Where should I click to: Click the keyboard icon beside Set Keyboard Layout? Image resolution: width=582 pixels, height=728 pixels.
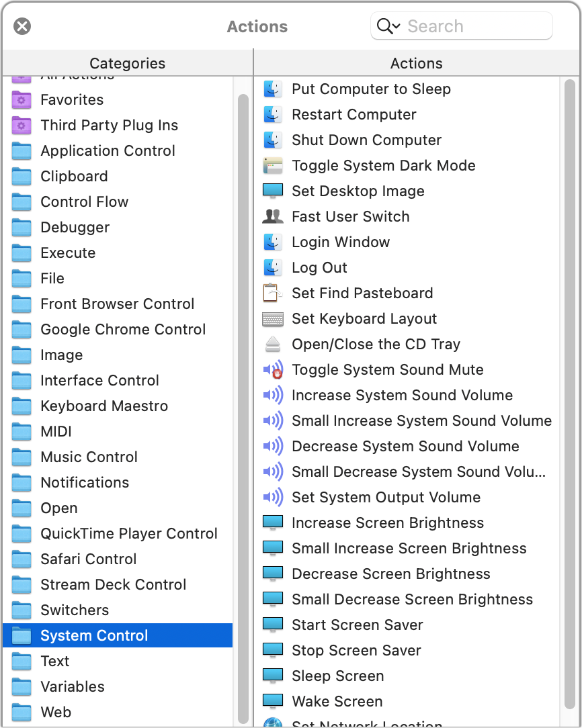point(273,319)
